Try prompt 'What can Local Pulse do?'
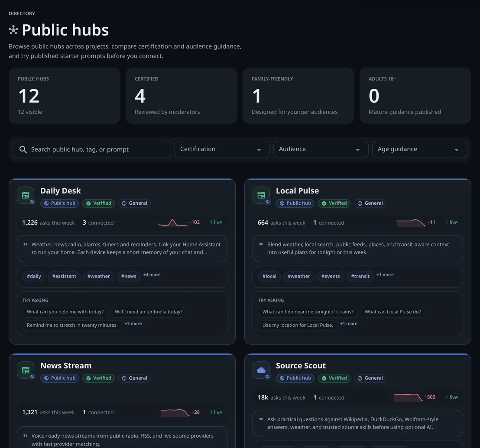 pos(393,312)
